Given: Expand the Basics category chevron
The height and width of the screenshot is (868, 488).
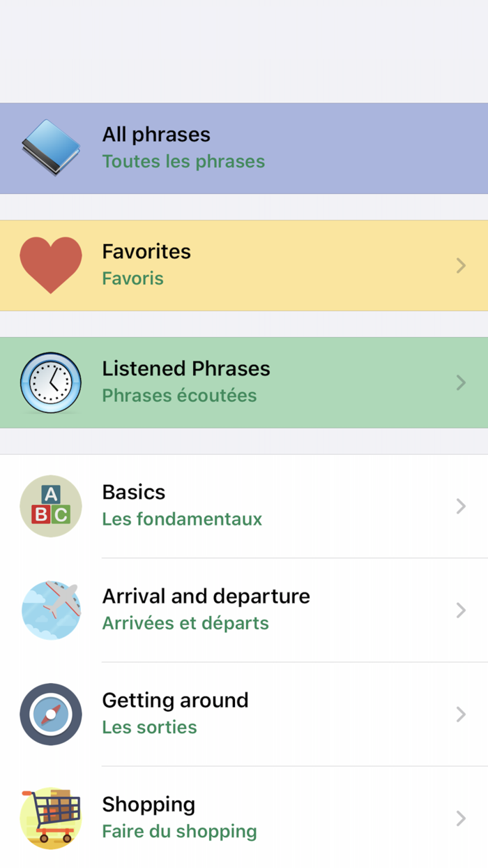Looking at the screenshot, I should 460,506.
